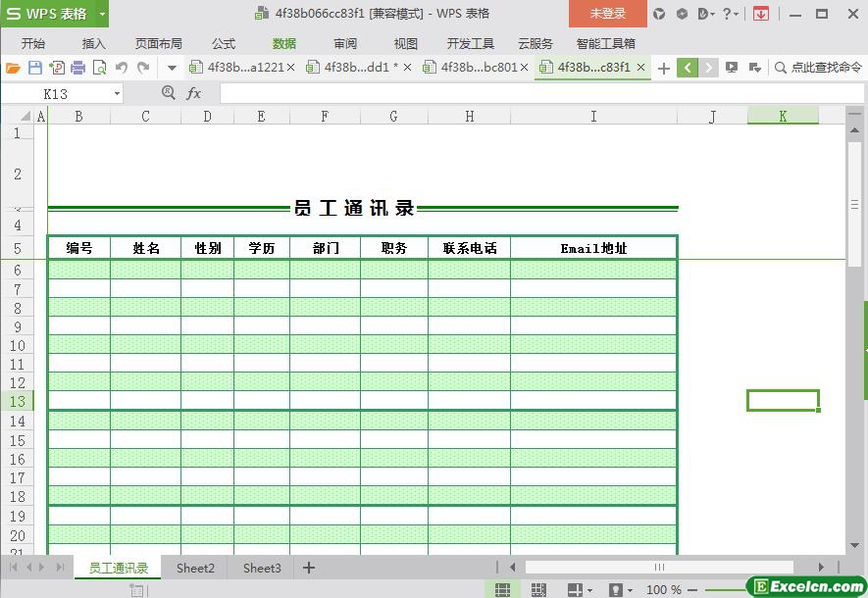Screen dimensions: 868x598
Task: Click the zoom out minus control
Action: [692, 589]
